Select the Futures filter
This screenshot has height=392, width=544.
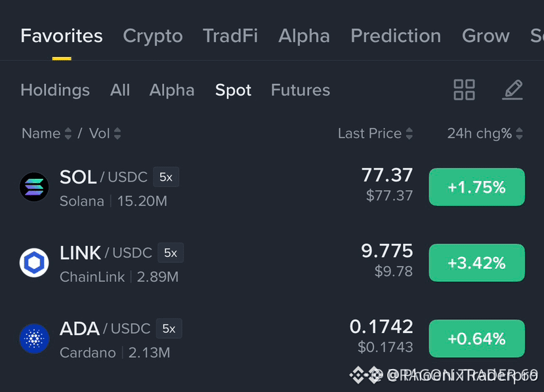point(301,90)
